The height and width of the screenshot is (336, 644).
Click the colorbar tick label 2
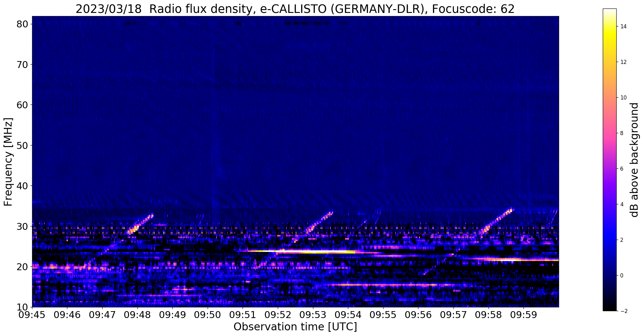point(621,240)
